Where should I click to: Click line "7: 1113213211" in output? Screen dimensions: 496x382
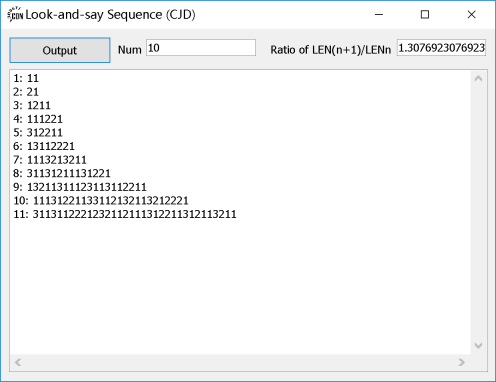coord(50,160)
